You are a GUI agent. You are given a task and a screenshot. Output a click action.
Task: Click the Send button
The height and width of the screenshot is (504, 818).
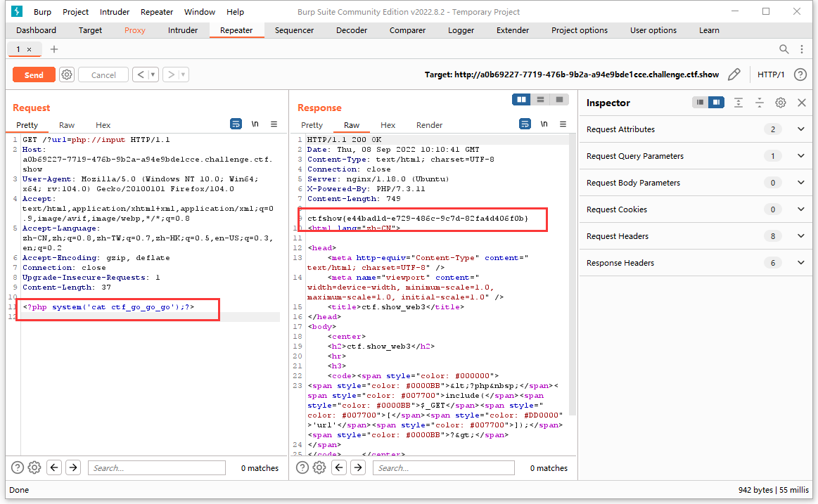click(34, 75)
